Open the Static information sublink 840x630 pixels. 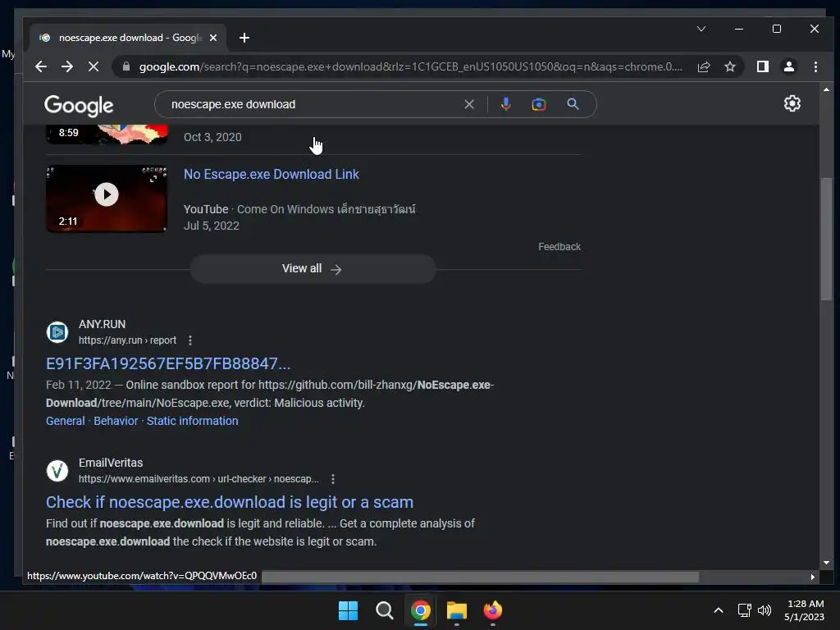click(192, 421)
